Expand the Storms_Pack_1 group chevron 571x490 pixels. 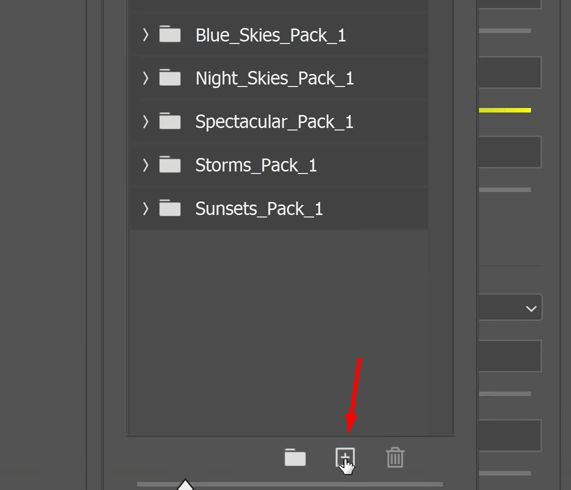pyautogui.click(x=145, y=165)
